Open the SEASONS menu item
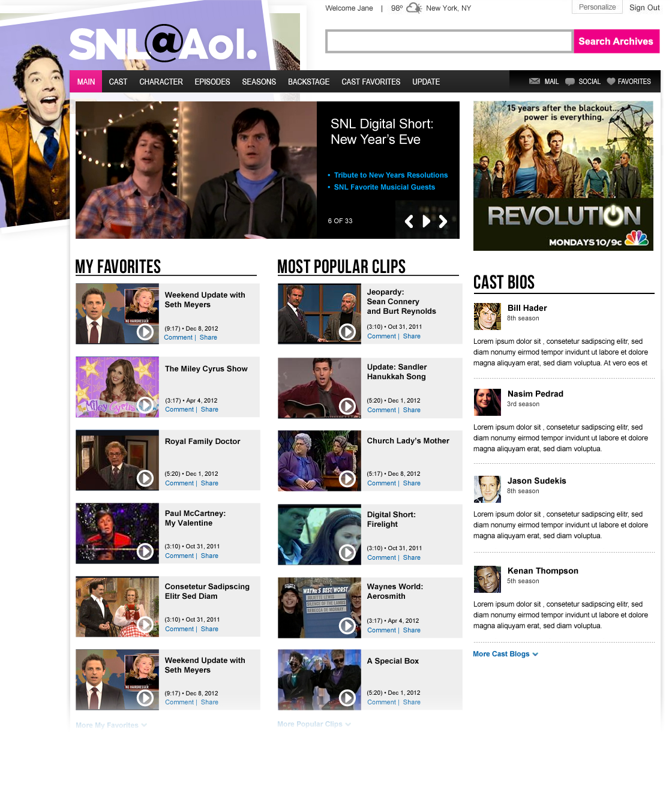 259,82
